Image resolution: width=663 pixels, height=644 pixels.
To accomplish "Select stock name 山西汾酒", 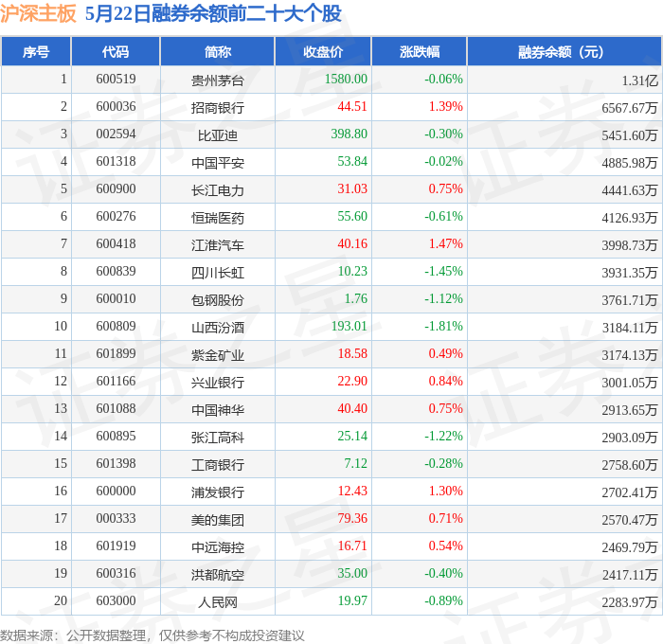I will [x=217, y=328].
